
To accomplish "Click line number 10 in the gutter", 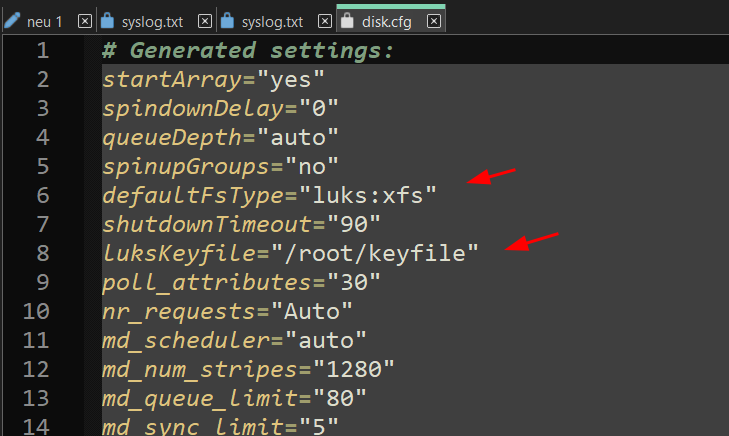I will 36,311.
